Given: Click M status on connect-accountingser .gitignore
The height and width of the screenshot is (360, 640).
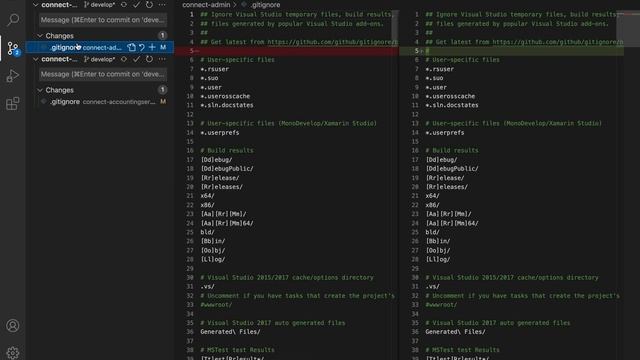Looking at the screenshot, I should pos(163,102).
